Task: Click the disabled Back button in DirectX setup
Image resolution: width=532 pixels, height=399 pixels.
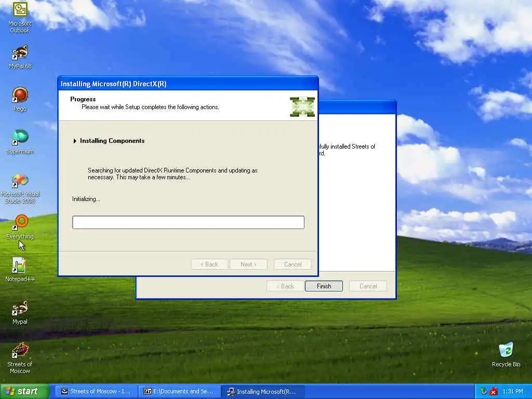Action: point(209,264)
